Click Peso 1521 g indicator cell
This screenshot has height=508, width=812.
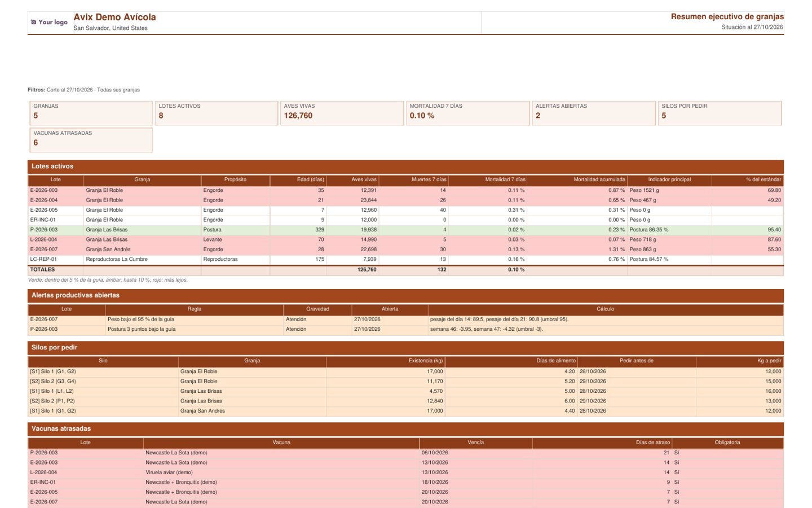[x=669, y=190]
